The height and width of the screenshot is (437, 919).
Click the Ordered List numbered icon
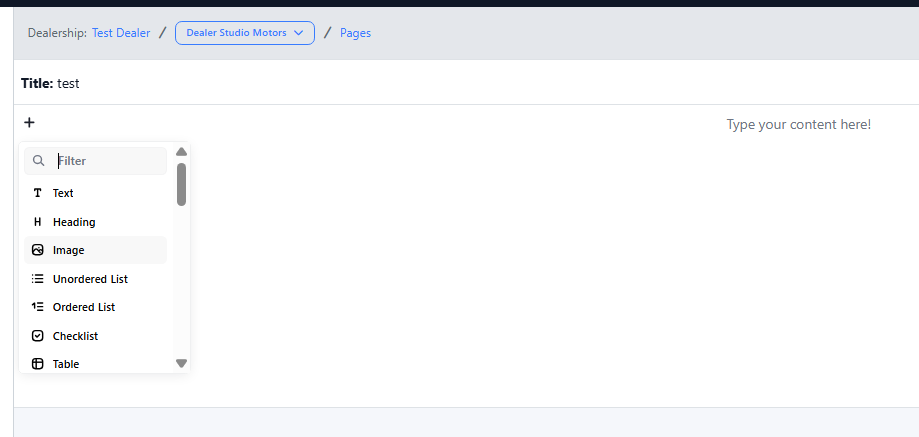[x=38, y=307]
